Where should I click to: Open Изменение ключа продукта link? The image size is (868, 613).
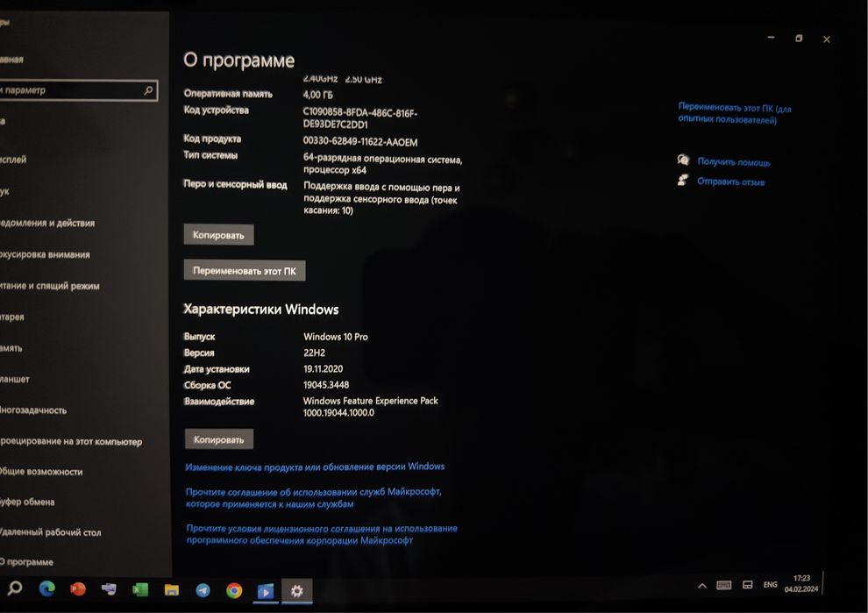coord(315,467)
